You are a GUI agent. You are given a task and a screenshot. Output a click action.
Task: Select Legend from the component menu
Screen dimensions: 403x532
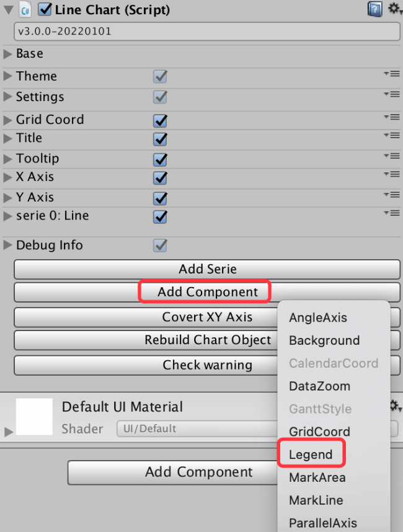pos(311,454)
